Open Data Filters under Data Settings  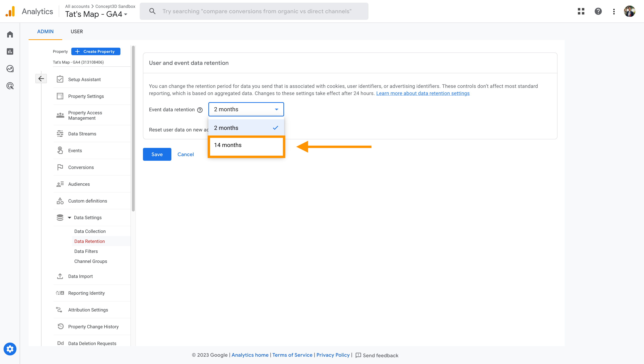click(86, 251)
